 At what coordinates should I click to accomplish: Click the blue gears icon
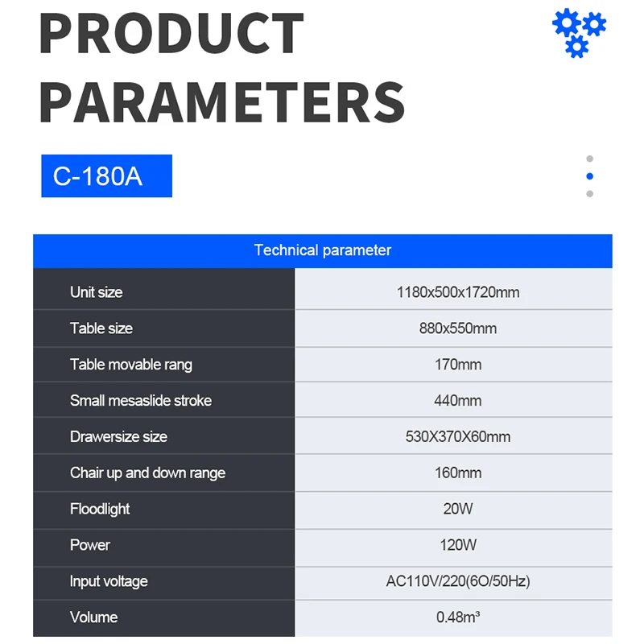click(x=579, y=32)
